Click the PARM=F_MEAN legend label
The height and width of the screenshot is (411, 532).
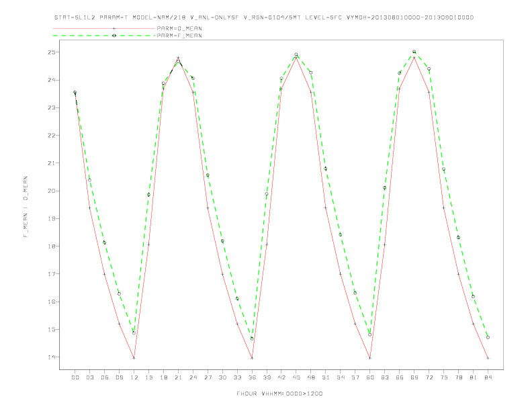(179, 36)
